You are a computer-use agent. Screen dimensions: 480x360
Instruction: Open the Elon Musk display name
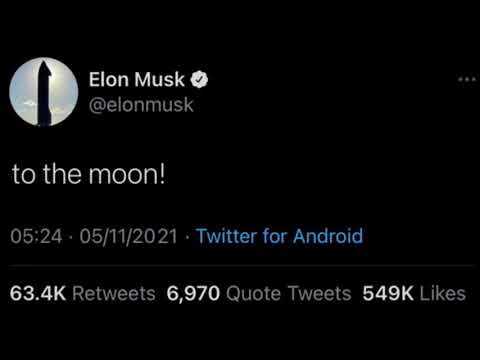[x=136, y=80]
